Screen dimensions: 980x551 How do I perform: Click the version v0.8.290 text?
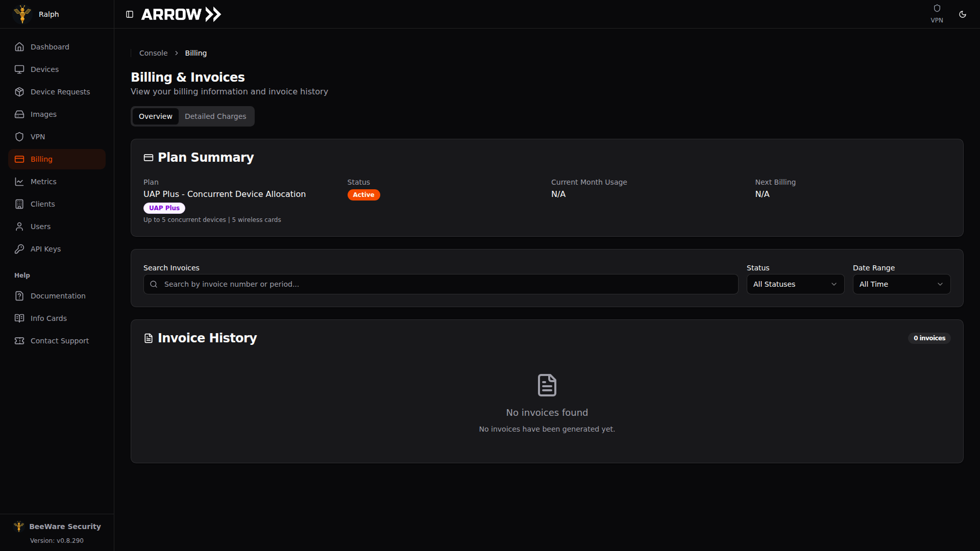click(57, 541)
